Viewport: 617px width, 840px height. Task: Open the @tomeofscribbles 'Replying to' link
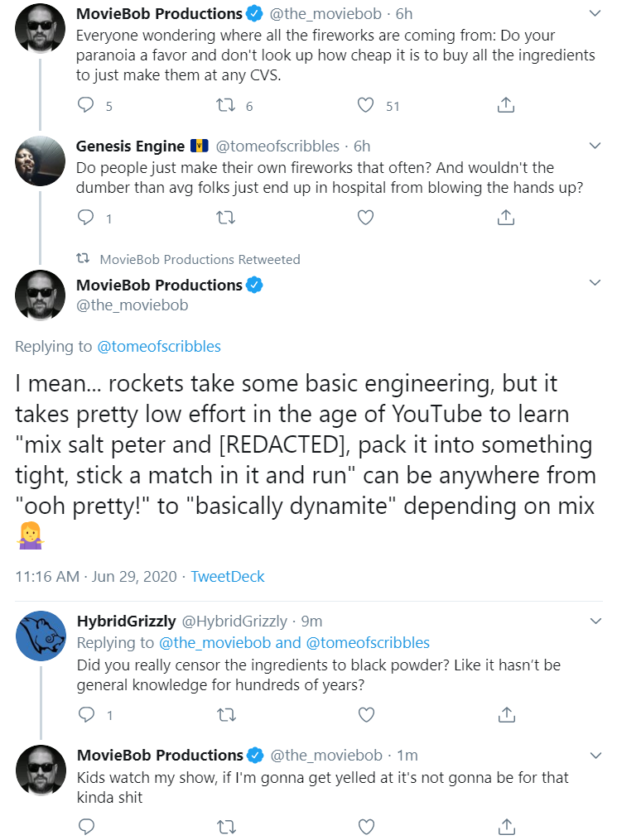(x=159, y=347)
